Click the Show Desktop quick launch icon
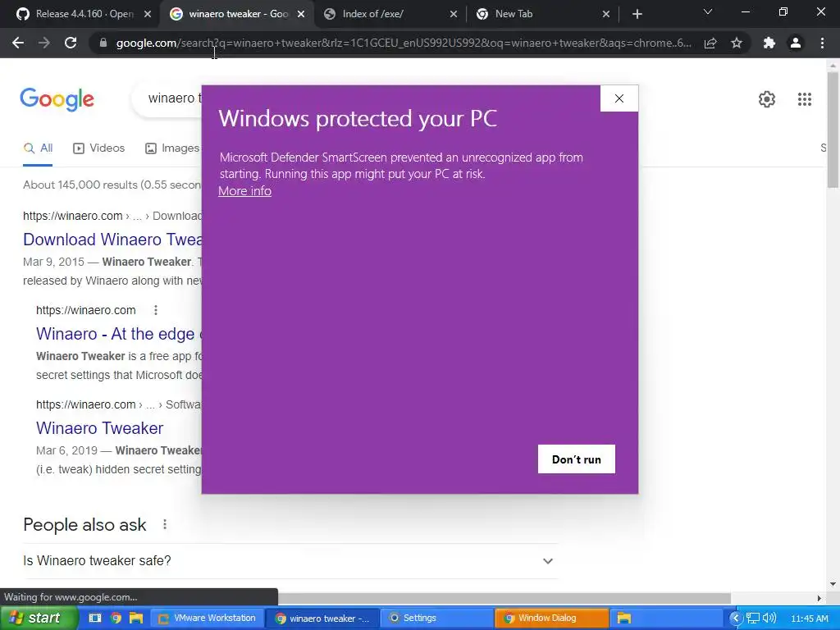Viewport: 840px width, 630px height. point(95,619)
